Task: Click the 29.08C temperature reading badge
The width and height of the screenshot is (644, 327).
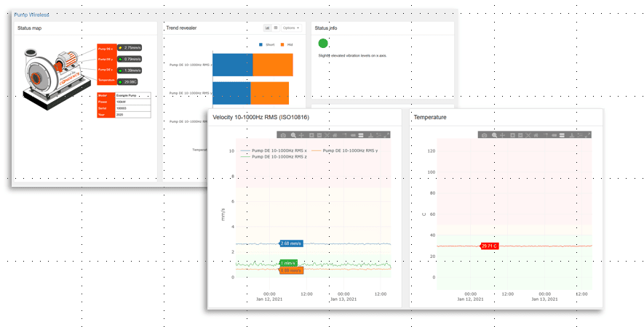Action: tap(130, 82)
